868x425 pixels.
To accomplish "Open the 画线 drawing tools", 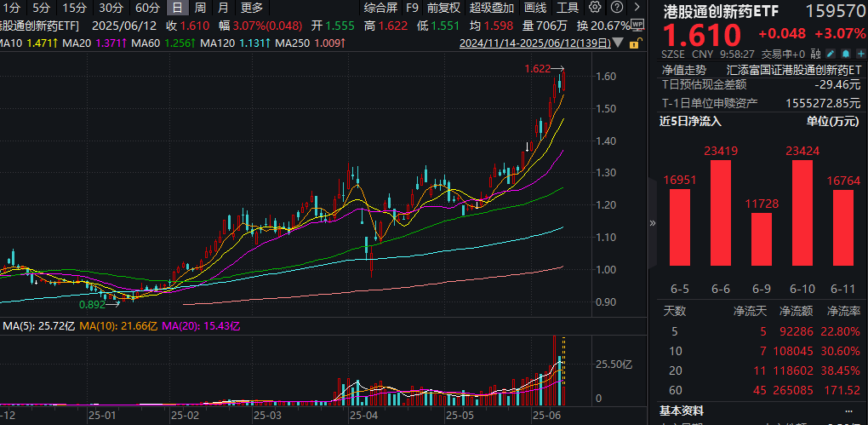I will click(535, 8).
